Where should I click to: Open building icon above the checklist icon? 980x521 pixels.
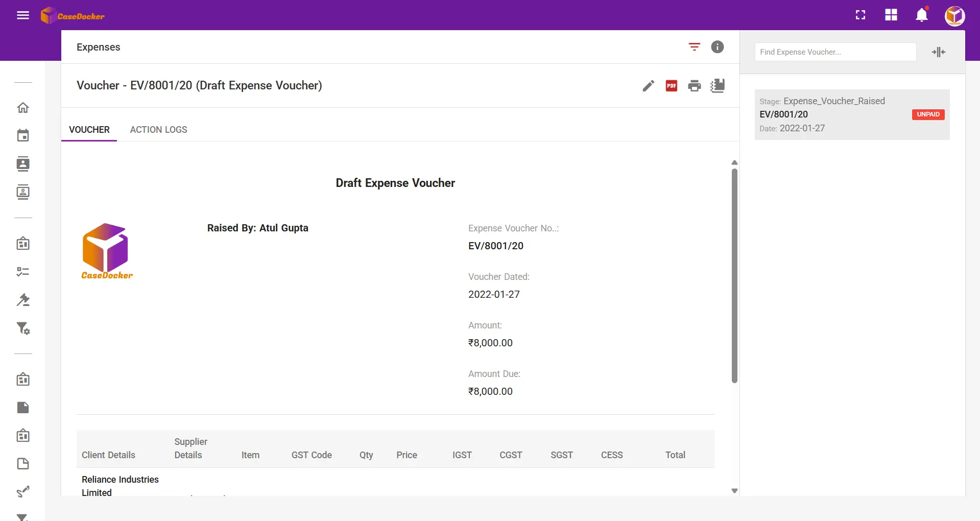23,243
